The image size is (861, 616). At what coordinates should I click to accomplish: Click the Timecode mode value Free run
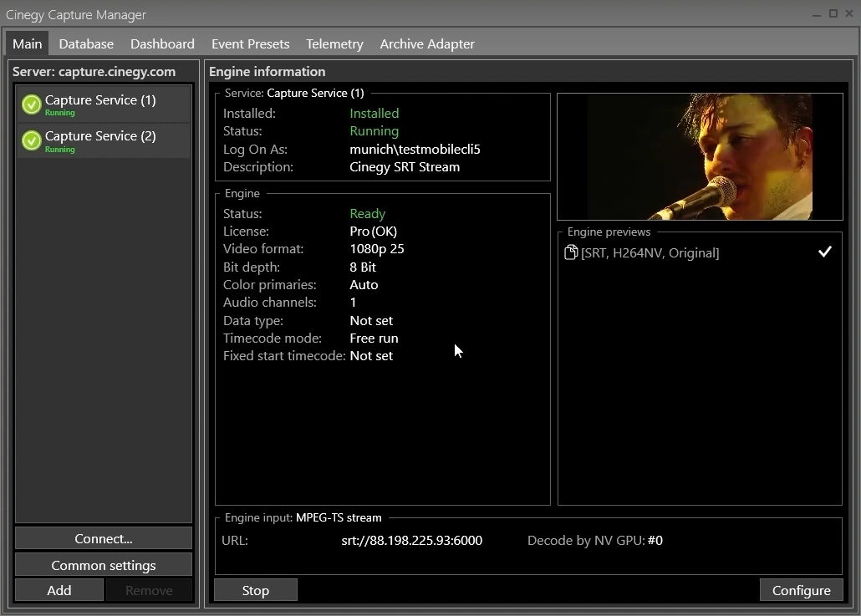click(x=374, y=339)
